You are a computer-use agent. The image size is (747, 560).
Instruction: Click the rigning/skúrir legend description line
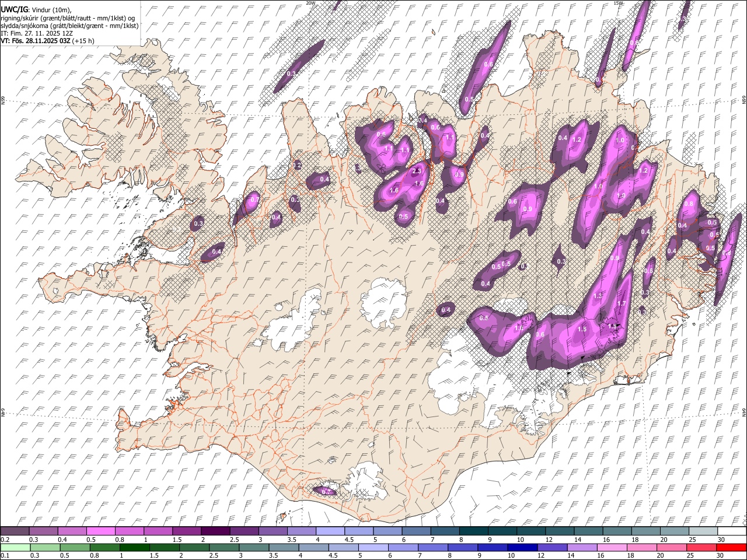click(68, 18)
